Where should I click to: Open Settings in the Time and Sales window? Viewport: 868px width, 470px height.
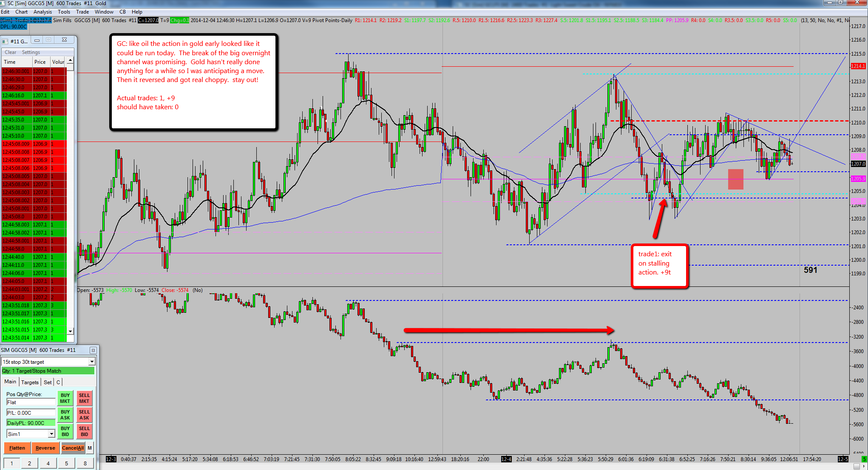[x=31, y=52]
